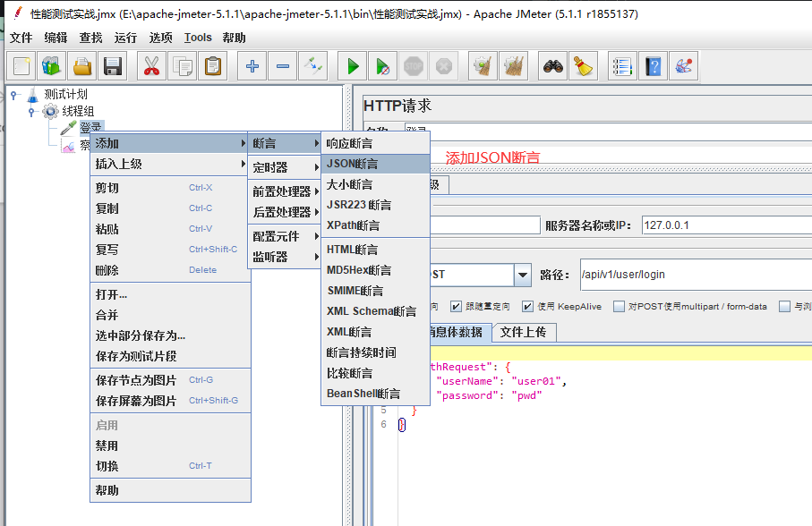The image size is (812, 526).
Task: Choose 大小断言 menu entry
Action: pos(375,184)
